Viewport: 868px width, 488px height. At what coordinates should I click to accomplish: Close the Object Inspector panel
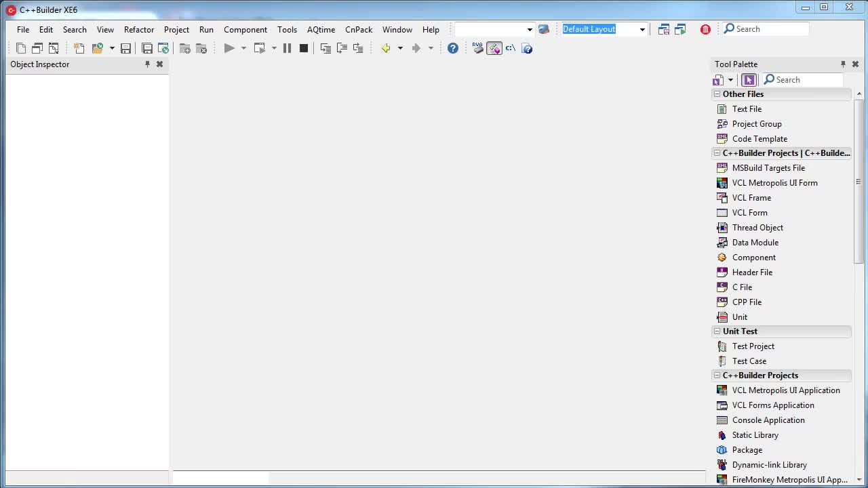[x=159, y=64]
